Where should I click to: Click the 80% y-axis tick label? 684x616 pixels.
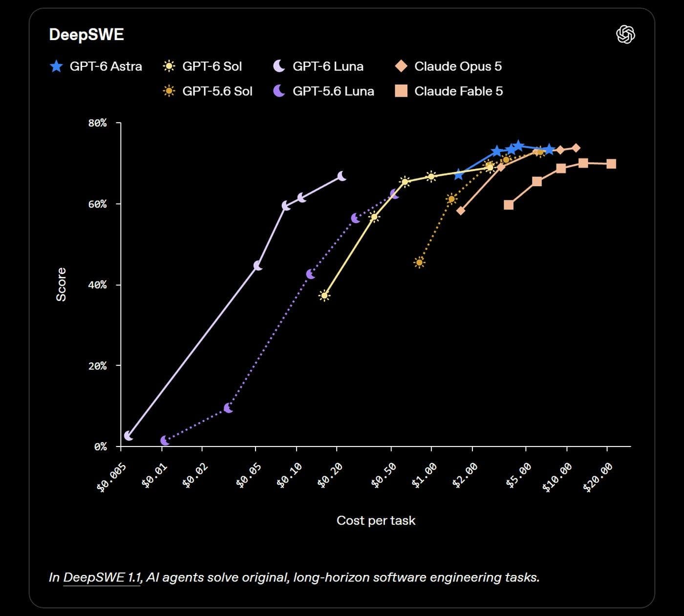point(97,123)
